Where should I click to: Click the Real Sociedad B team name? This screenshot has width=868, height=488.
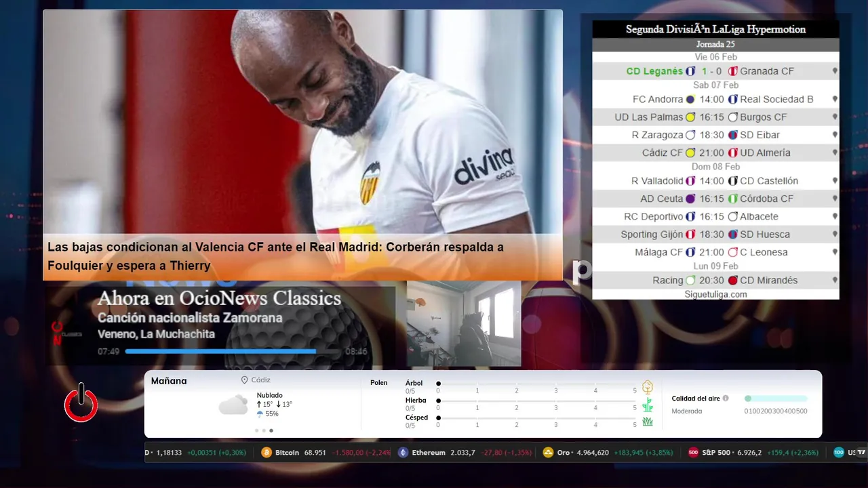tap(776, 99)
